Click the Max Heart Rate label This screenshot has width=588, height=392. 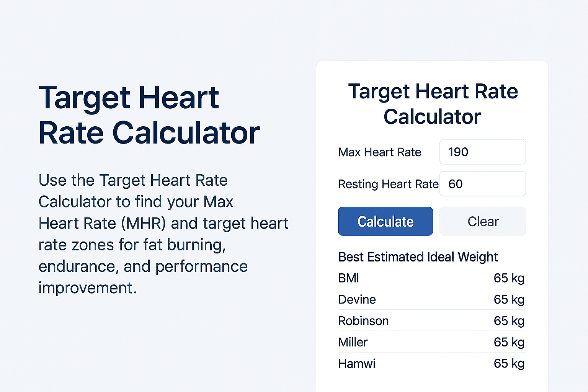tap(380, 152)
